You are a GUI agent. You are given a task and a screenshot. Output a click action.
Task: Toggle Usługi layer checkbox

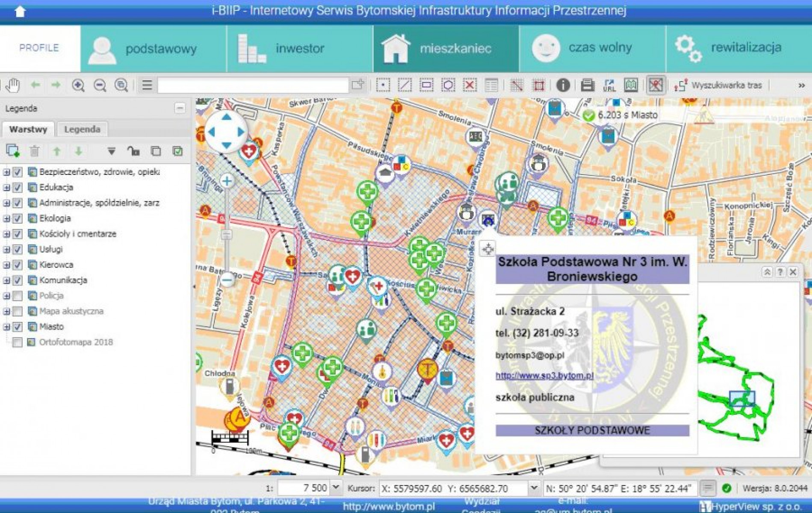[18, 249]
